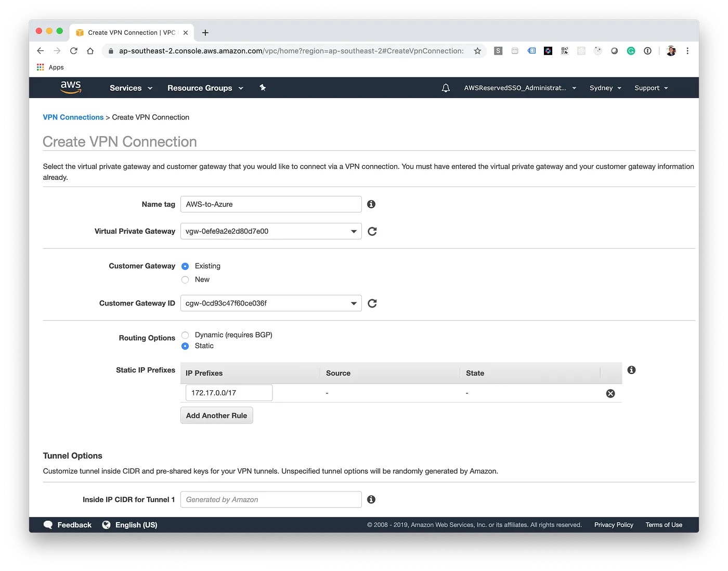
Task: Click the pin shortcuts icon in AWS navbar
Action: click(x=263, y=88)
